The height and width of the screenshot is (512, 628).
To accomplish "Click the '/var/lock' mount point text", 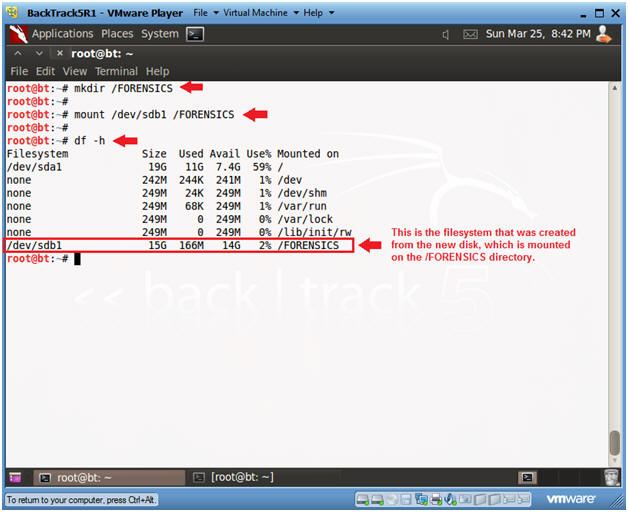I will [x=305, y=219].
